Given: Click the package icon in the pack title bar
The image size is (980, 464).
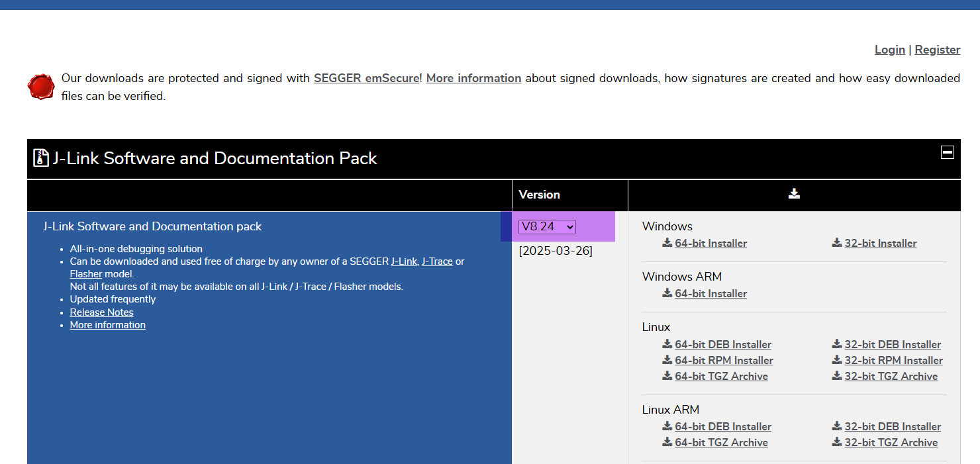Looking at the screenshot, I should coord(39,158).
